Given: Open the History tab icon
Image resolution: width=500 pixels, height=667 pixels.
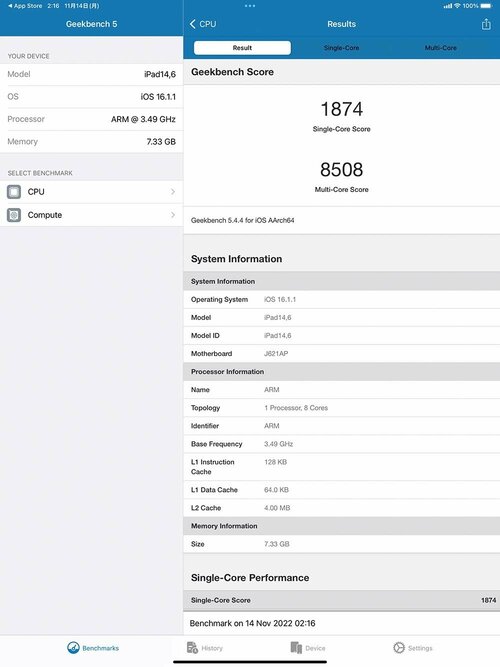Looking at the screenshot, I should pyautogui.click(x=192, y=648).
